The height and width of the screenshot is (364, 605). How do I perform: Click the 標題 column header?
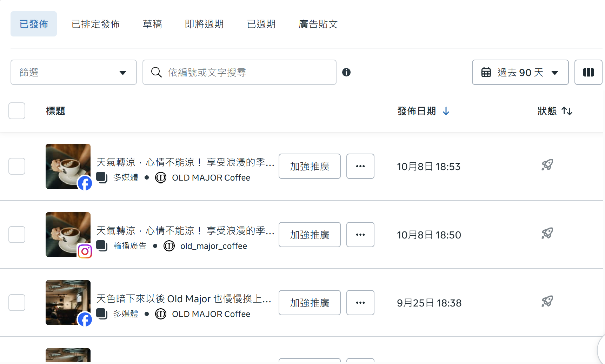click(55, 111)
